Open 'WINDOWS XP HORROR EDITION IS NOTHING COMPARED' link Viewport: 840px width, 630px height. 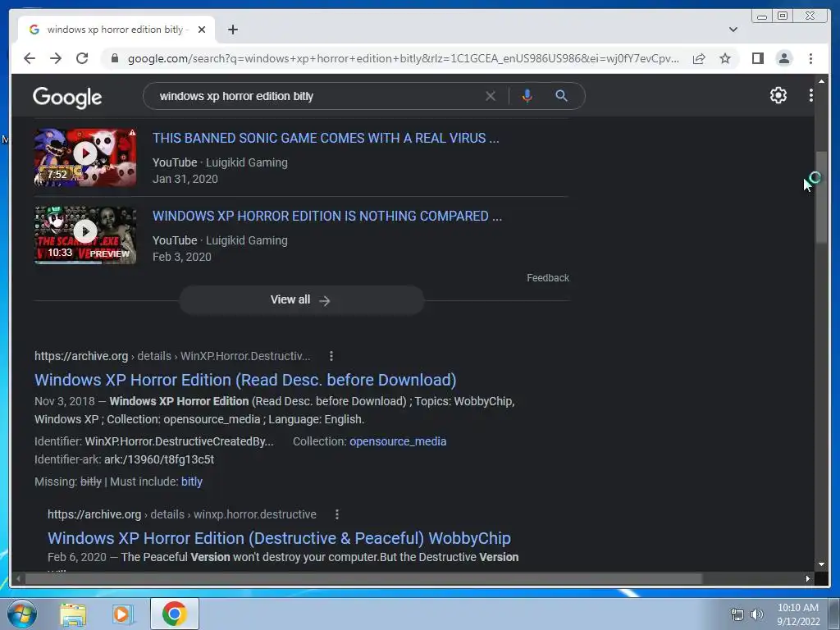click(x=327, y=216)
